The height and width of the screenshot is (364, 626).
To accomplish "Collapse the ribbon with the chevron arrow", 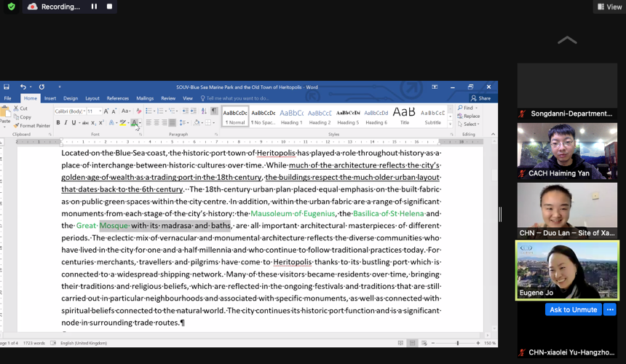I will click(493, 134).
